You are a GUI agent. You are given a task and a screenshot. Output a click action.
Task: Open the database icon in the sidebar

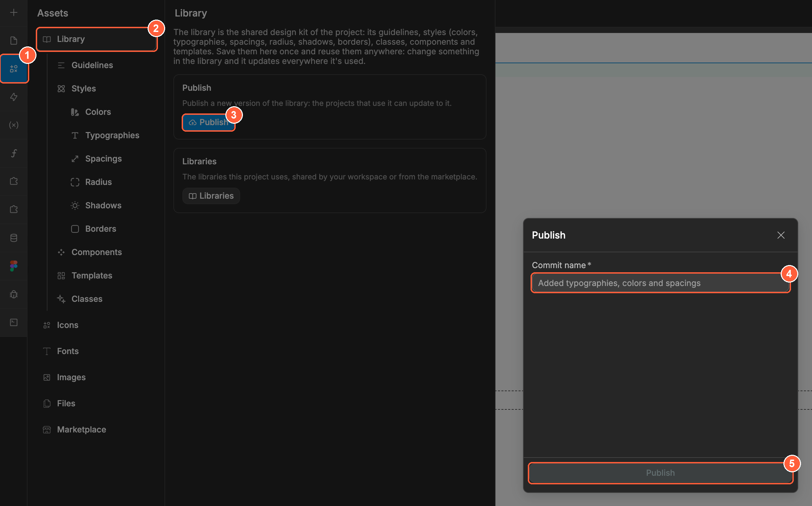(14, 238)
